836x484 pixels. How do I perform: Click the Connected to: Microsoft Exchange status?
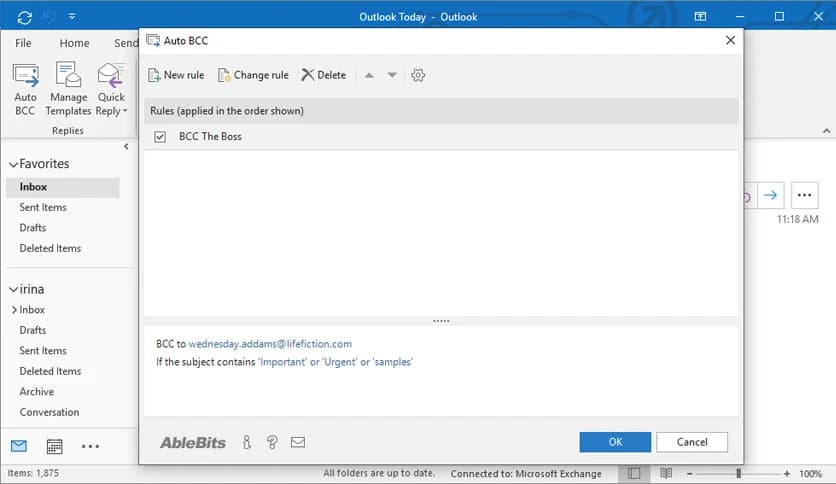(526, 473)
